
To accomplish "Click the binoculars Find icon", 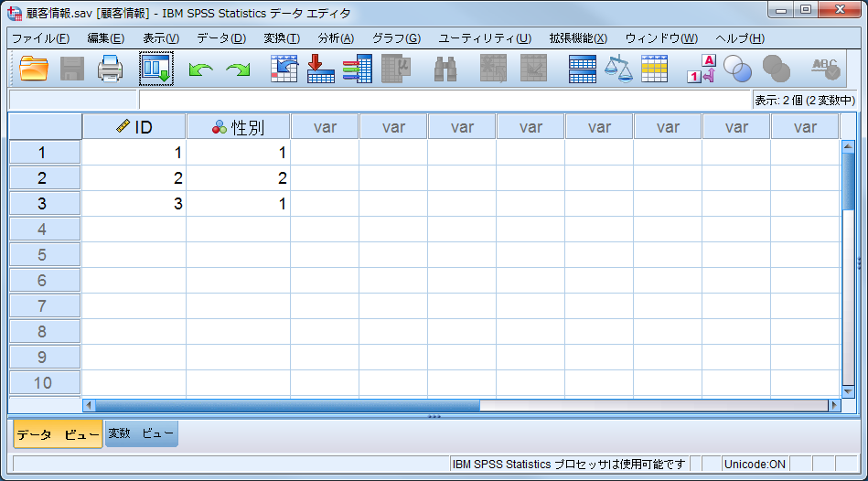I will coord(445,69).
